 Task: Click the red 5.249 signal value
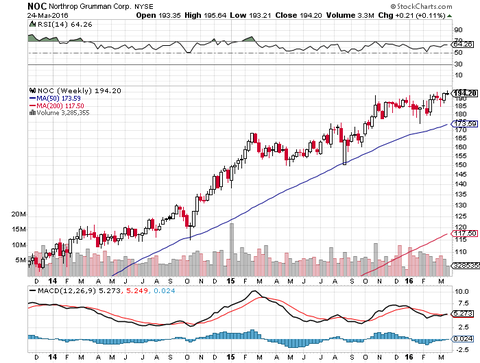[136, 291]
